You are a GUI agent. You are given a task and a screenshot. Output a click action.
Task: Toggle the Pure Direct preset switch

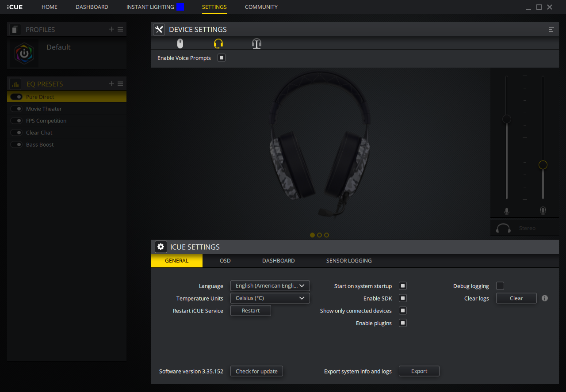pyautogui.click(x=16, y=97)
